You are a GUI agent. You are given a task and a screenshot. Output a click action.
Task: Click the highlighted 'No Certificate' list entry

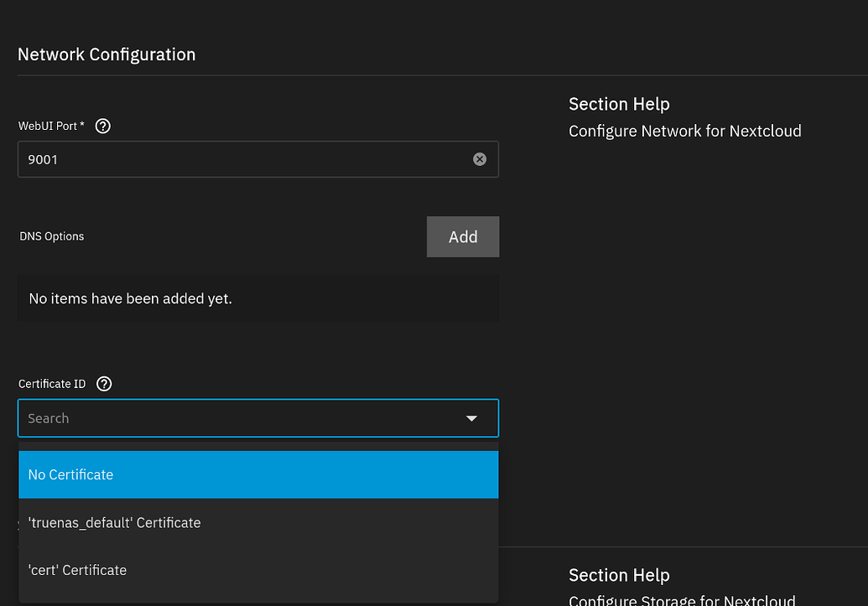[70, 474]
